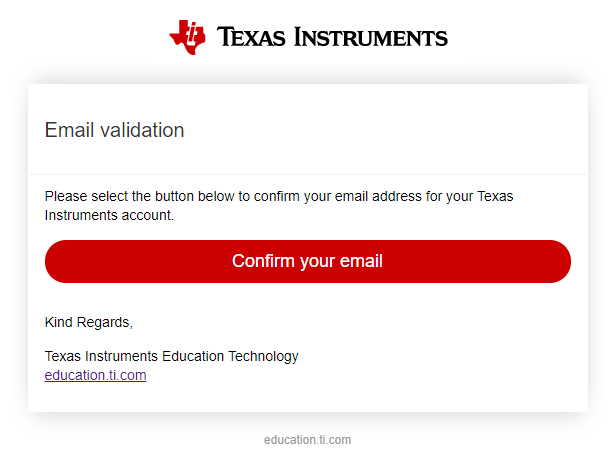Viewport: 615px width, 467px height.
Task: Click the gray education.ti.com footer text
Action: [307, 440]
